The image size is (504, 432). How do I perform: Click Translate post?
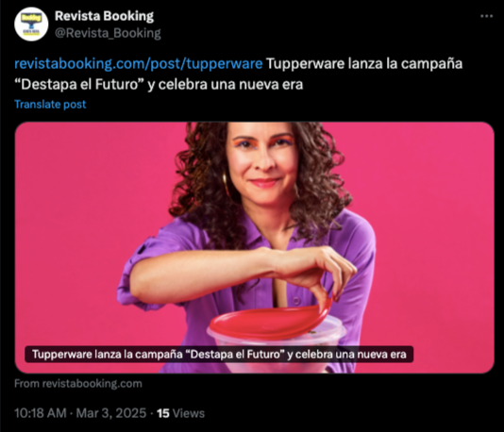(50, 105)
